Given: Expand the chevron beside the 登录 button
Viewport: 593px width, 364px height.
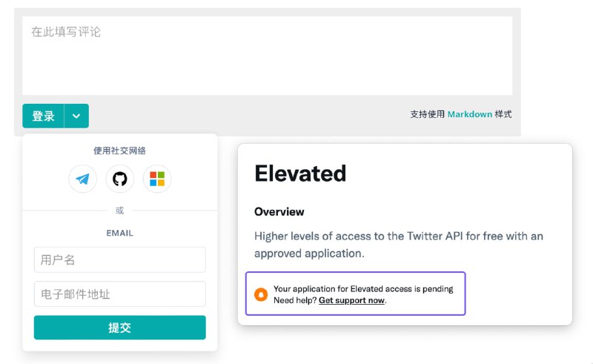Looking at the screenshot, I should point(76,116).
